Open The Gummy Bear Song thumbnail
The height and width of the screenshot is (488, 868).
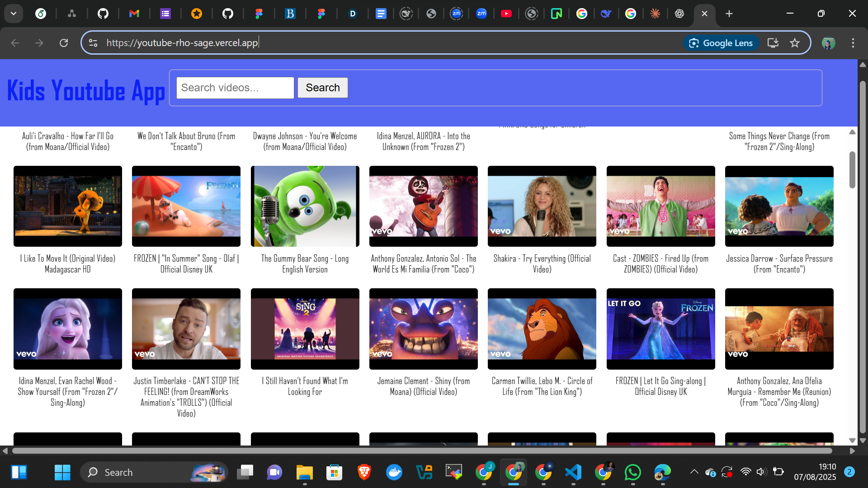pos(305,206)
